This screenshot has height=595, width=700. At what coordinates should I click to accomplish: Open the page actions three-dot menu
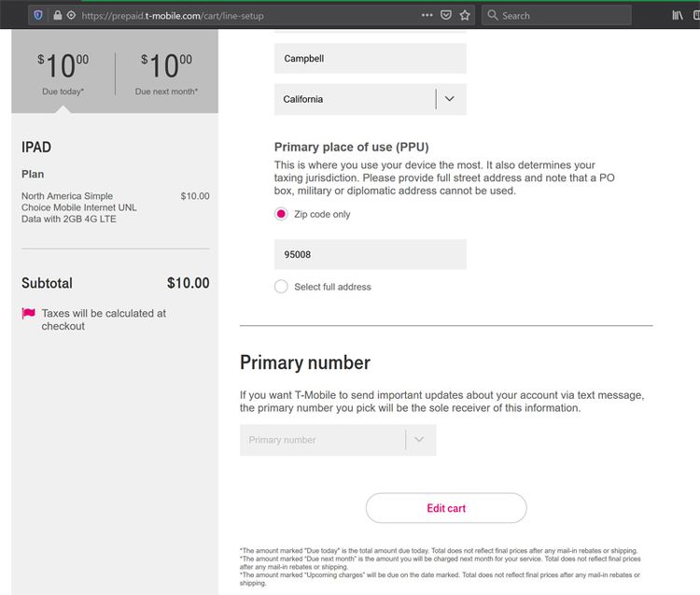coord(427,15)
